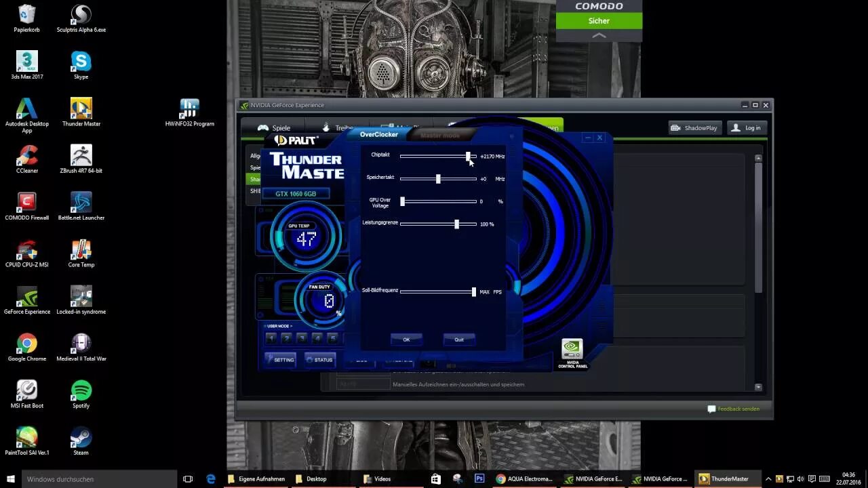This screenshot has height=488, width=868.
Task: Click GTX 1060 6GB label
Action: coord(296,194)
